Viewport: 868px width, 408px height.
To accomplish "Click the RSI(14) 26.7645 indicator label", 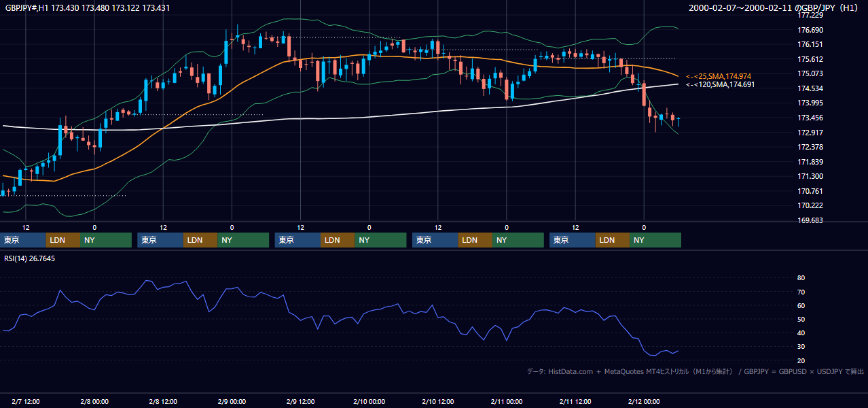I will (x=30, y=258).
